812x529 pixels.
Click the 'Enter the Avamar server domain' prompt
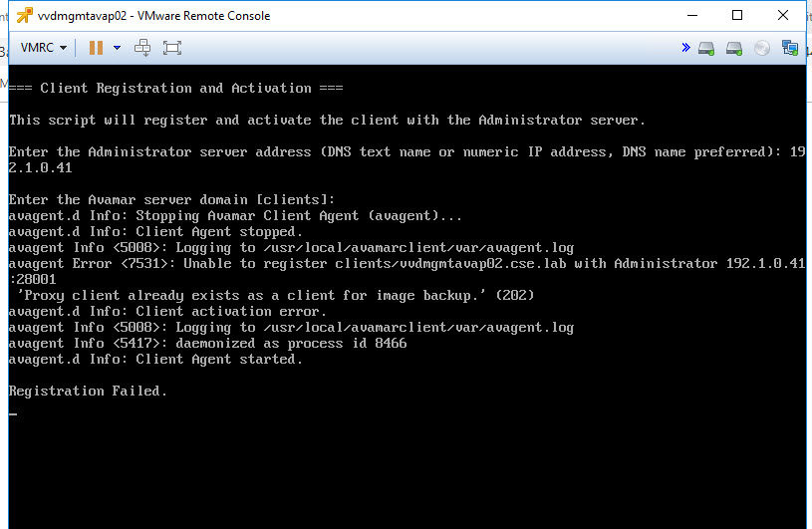coord(172,199)
